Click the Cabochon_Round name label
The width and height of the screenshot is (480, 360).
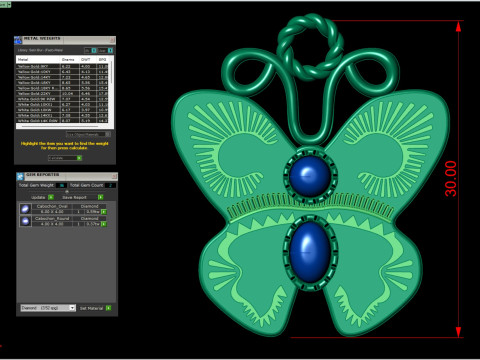tap(52, 218)
